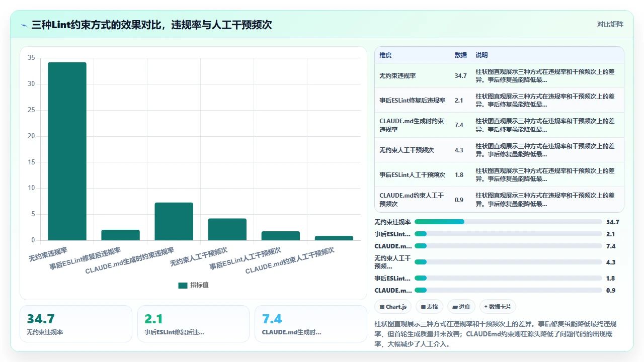The height and width of the screenshot is (362, 644).
Task: Select table cell 事后ESLint修复后违规率
Action: click(412, 101)
